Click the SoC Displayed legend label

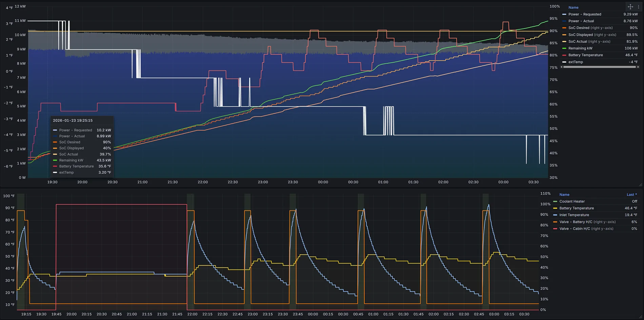(580, 35)
